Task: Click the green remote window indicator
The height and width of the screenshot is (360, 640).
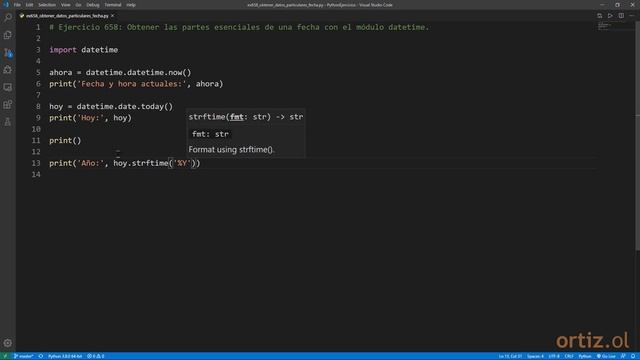Action: 5,356
